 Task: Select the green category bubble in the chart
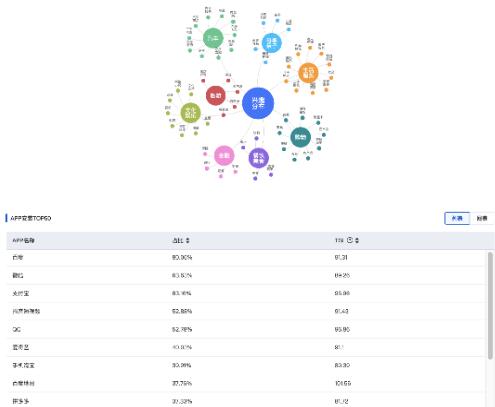pyautogui.click(x=213, y=38)
